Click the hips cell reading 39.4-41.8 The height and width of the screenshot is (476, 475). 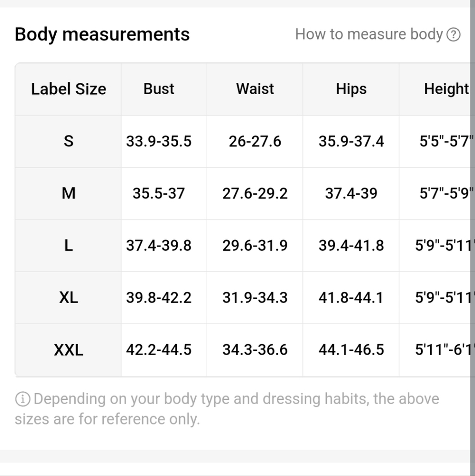tap(351, 246)
